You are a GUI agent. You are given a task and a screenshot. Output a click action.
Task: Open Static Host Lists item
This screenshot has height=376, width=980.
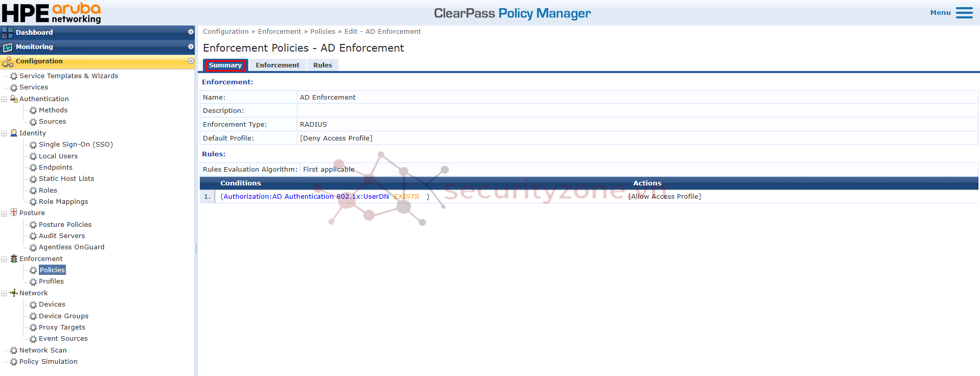pyautogui.click(x=66, y=179)
